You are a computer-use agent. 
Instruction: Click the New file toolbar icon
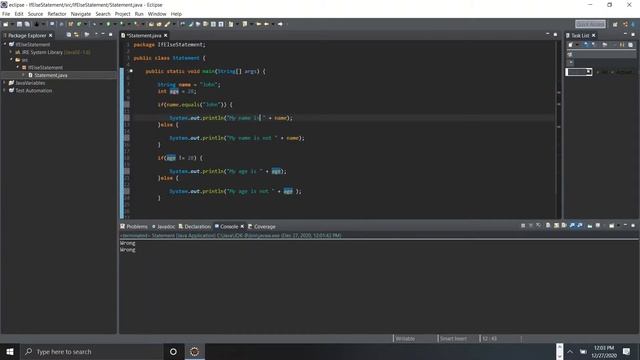6,24
